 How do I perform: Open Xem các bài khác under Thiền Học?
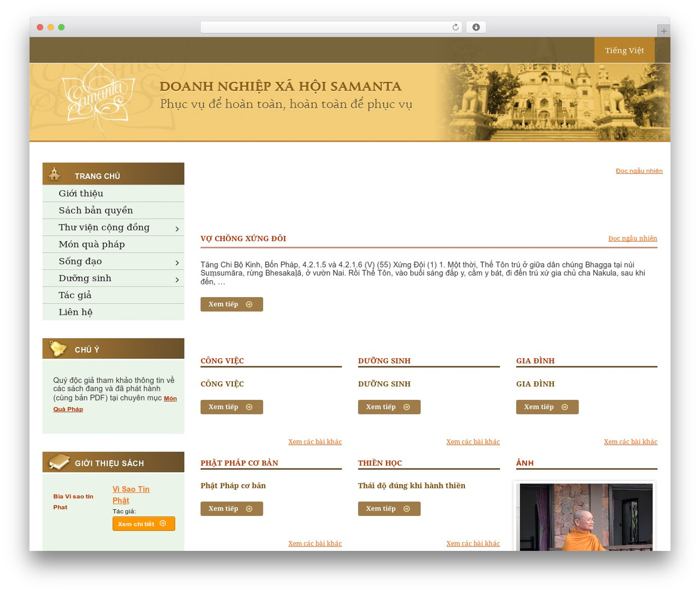click(x=473, y=543)
